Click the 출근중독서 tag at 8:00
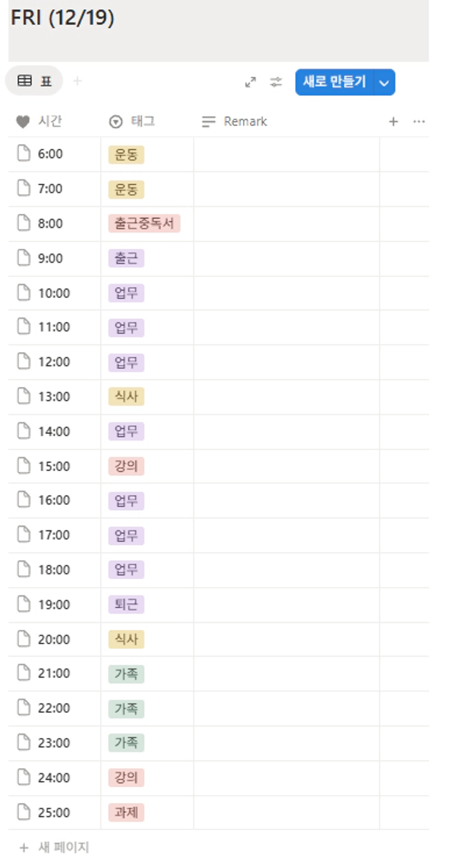This screenshot has height=868, width=452. (x=144, y=224)
